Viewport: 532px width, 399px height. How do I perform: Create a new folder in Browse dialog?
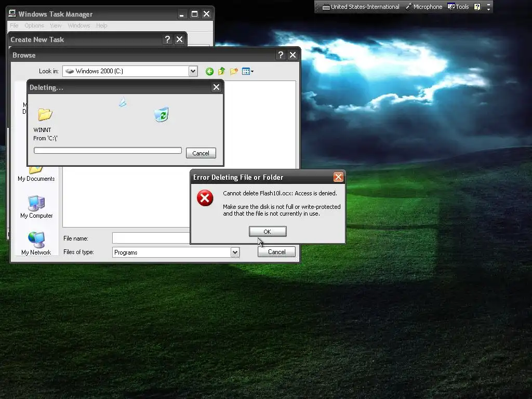pyautogui.click(x=234, y=71)
